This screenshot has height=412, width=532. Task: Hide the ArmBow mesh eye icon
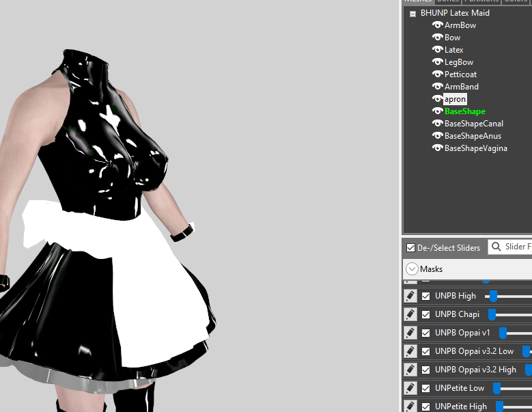pos(437,25)
